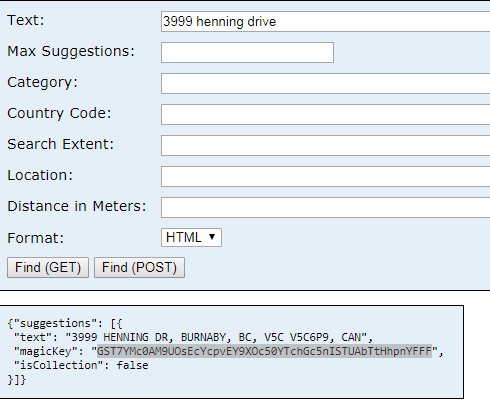490x413 pixels.
Task: Click into the Country Code field
Action: 326,114
